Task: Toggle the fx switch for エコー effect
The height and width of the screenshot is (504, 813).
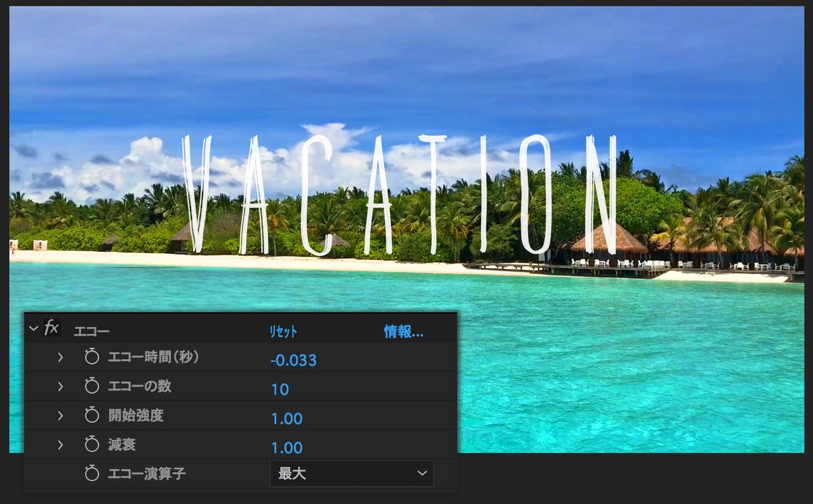Action: (51, 328)
